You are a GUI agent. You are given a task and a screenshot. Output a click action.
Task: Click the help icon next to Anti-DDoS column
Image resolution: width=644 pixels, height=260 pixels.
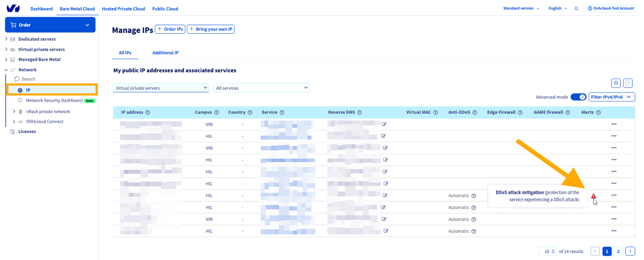[475, 112]
